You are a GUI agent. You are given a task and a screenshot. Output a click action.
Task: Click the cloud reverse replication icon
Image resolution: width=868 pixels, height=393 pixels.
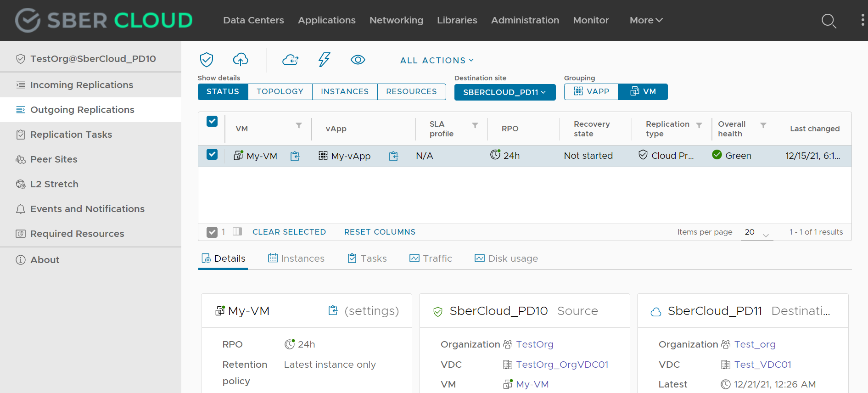pyautogui.click(x=290, y=60)
